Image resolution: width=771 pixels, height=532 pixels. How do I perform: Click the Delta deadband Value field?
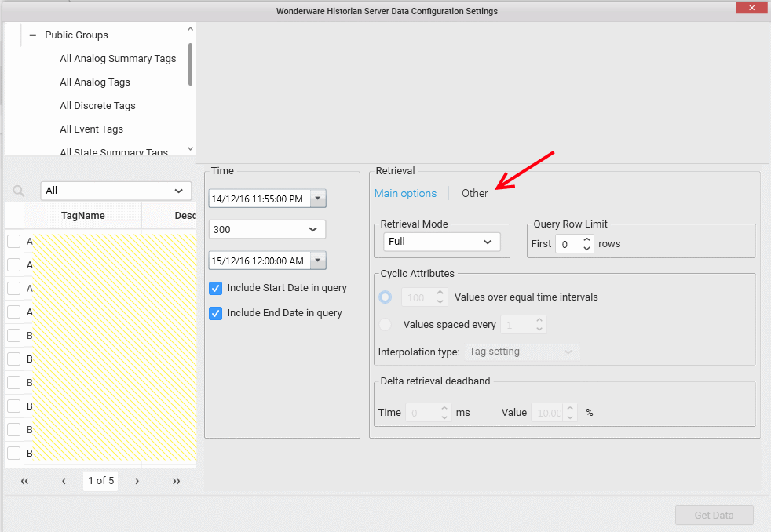(548, 413)
